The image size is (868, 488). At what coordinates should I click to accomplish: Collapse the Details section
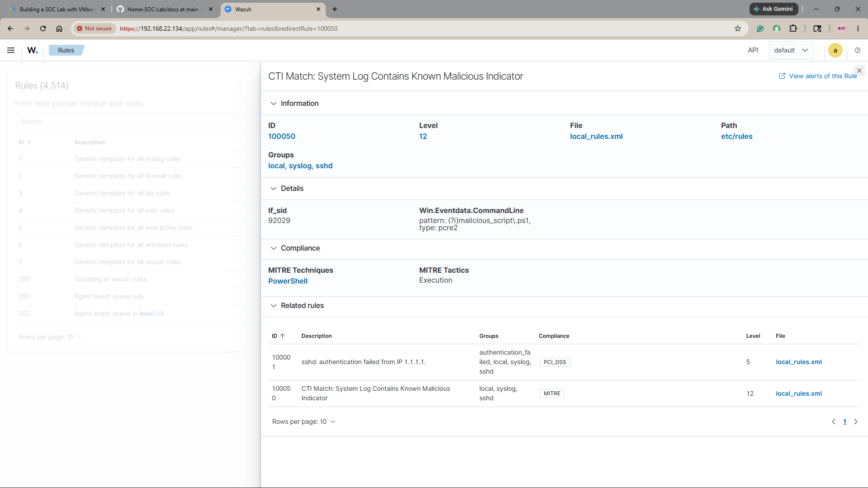tap(274, 189)
